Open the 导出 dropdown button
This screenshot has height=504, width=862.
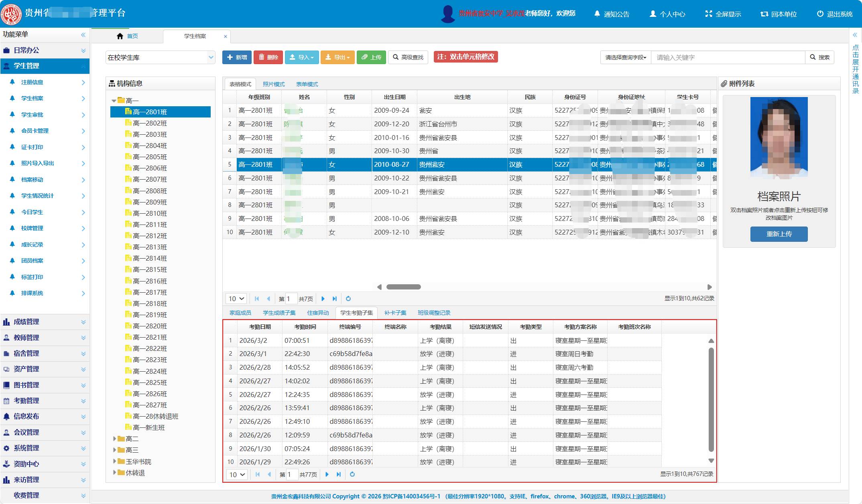point(337,57)
